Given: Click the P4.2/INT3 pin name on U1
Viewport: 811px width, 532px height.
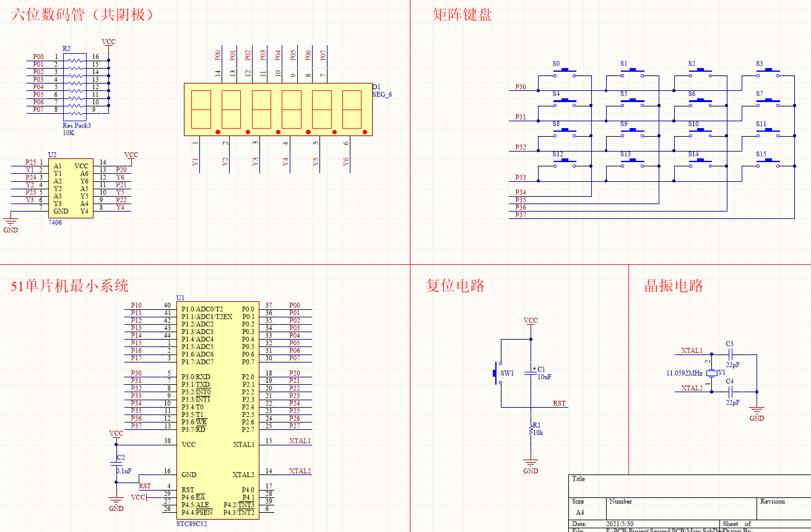Looking at the screenshot, I should coord(239,505).
